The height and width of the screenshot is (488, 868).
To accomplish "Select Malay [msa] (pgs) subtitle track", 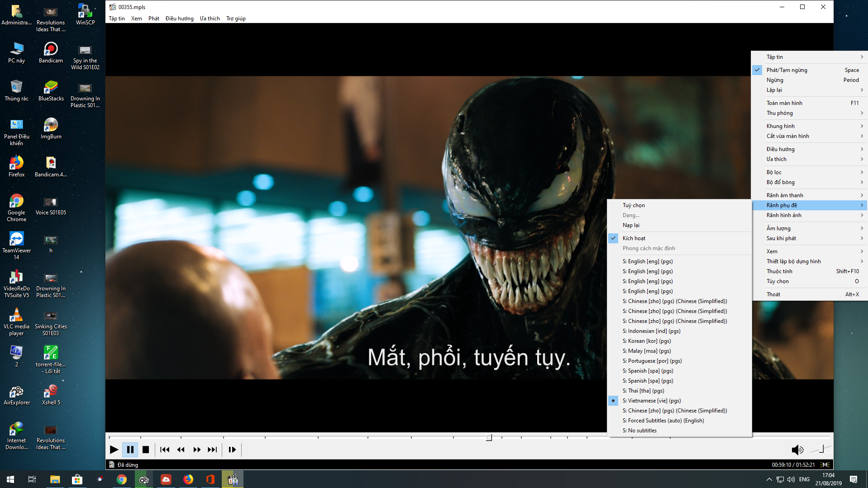I will [x=679, y=351].
